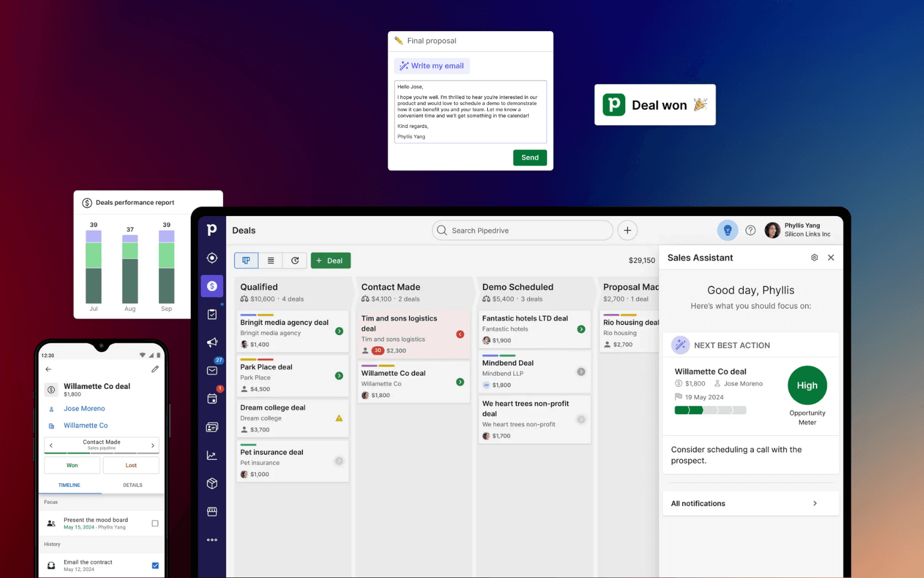Click the green + Deal button
924x578 pixels.
(x=331, y=260)
